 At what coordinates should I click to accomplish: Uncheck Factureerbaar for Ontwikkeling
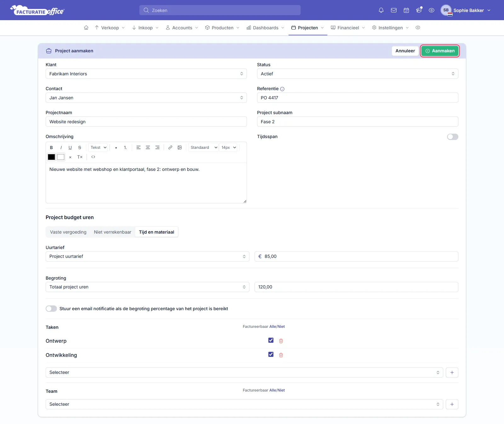coord(271,354)
